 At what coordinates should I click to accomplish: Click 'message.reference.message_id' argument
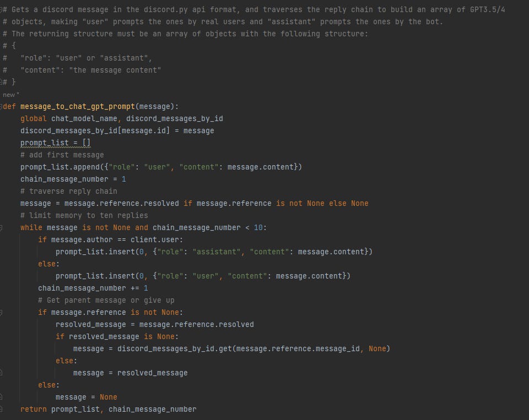point(298,348)
